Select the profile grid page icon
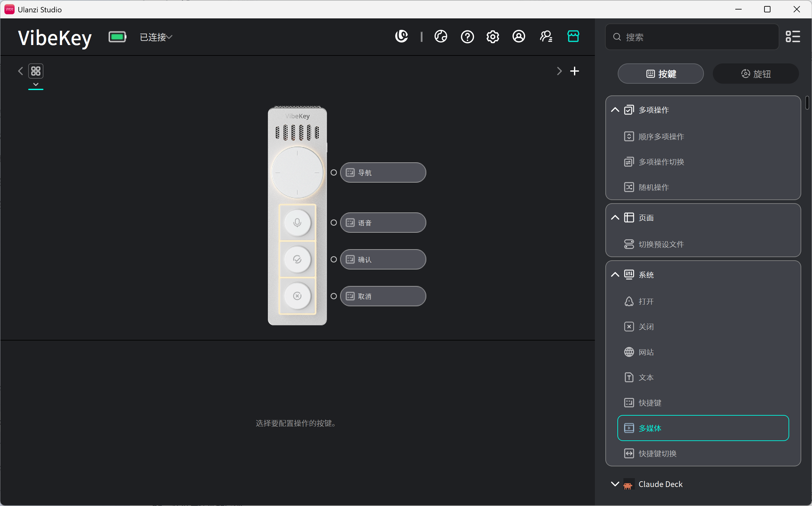812x506 pixels. click(36, 71)
